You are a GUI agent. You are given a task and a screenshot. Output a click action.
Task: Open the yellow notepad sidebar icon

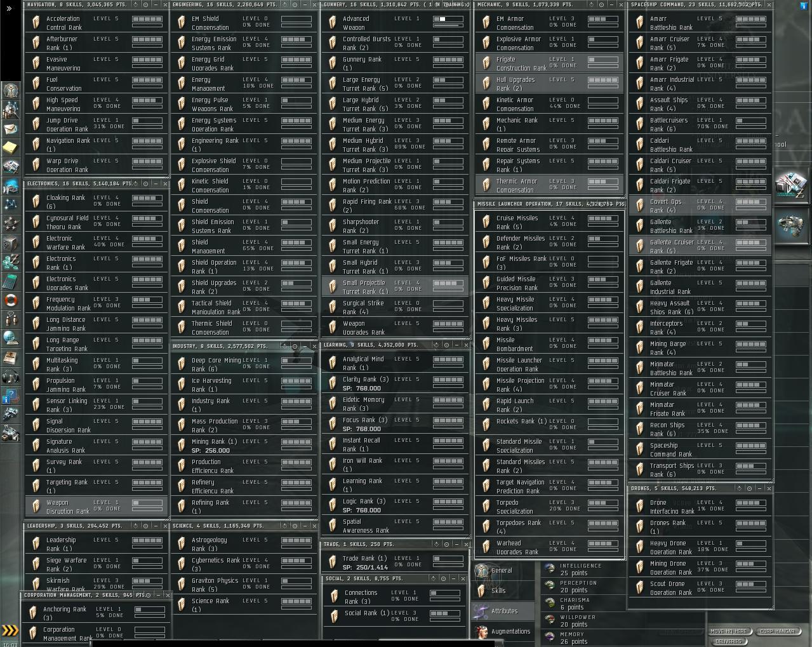(x=10, y=148)
